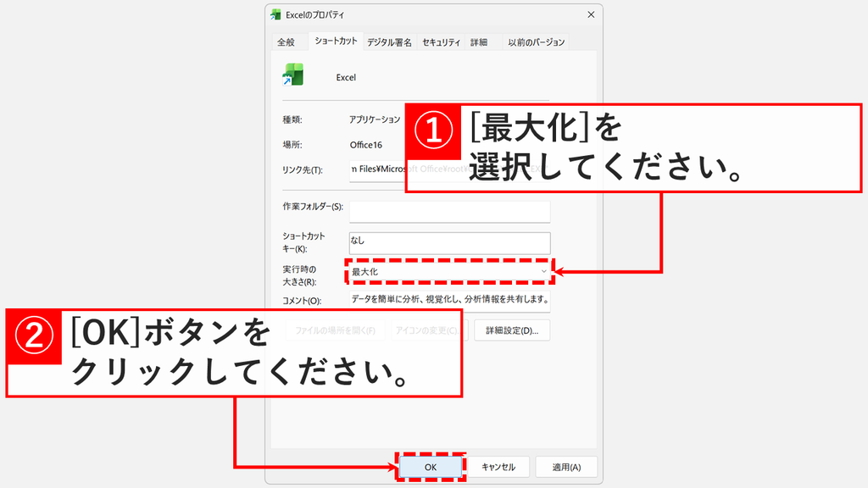Click the 適用(A) button

click(x=566, y=467)
